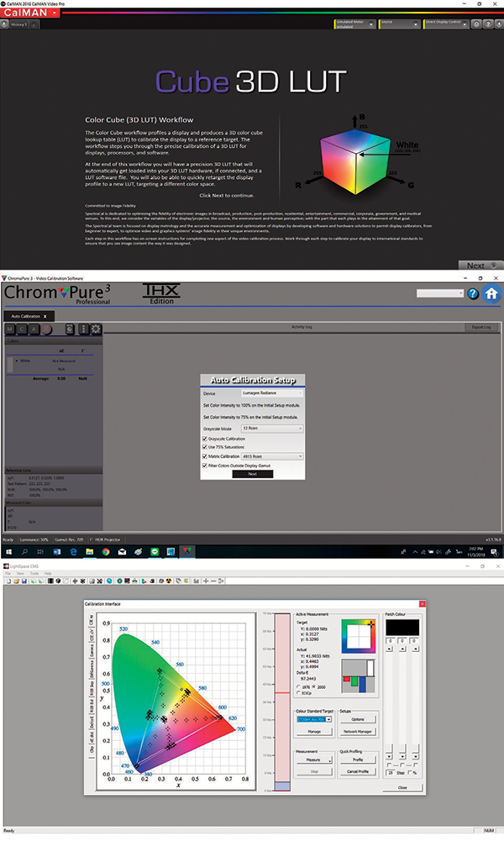The image size is (504, 857).
Task: Select the 1976 Delta-E radio button
Action: [298, 687]
